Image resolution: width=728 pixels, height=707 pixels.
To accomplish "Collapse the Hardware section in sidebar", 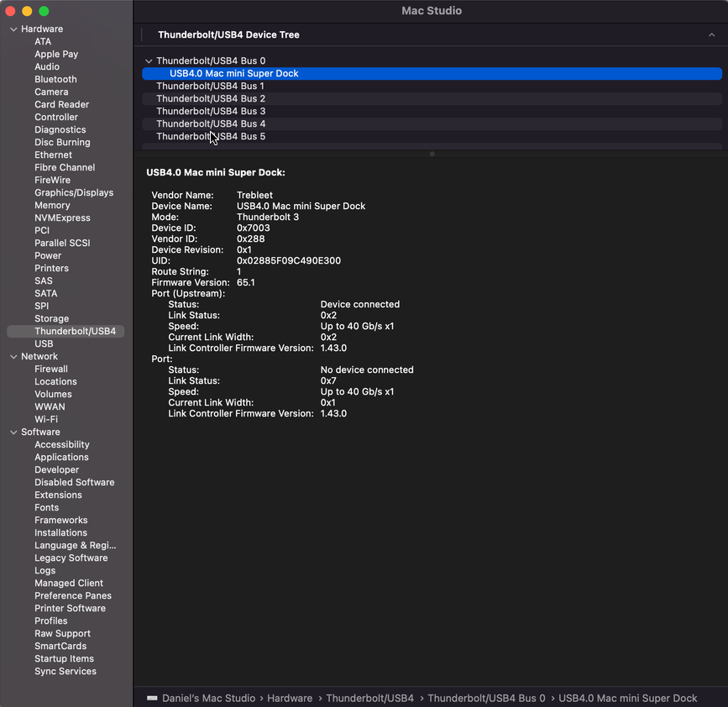I will [13, 29].
